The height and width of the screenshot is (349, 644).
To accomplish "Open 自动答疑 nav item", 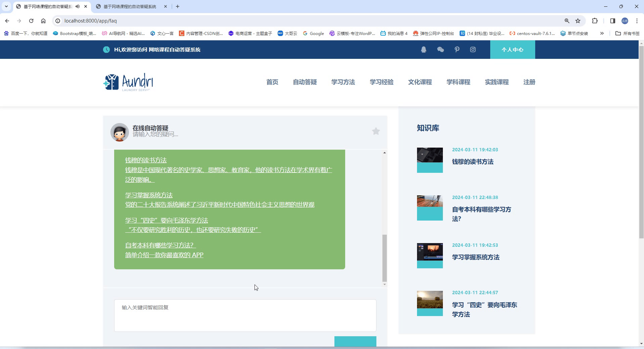I will 305,82.
